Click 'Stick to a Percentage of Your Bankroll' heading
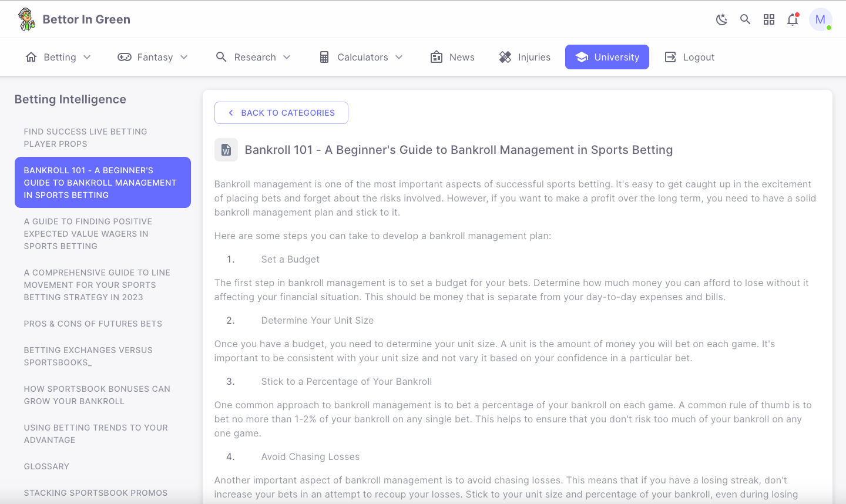 click(x=347, y=381)
